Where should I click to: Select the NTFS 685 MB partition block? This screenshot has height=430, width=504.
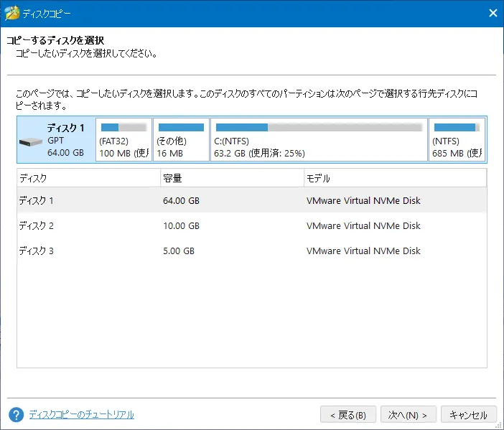(457, 141)
